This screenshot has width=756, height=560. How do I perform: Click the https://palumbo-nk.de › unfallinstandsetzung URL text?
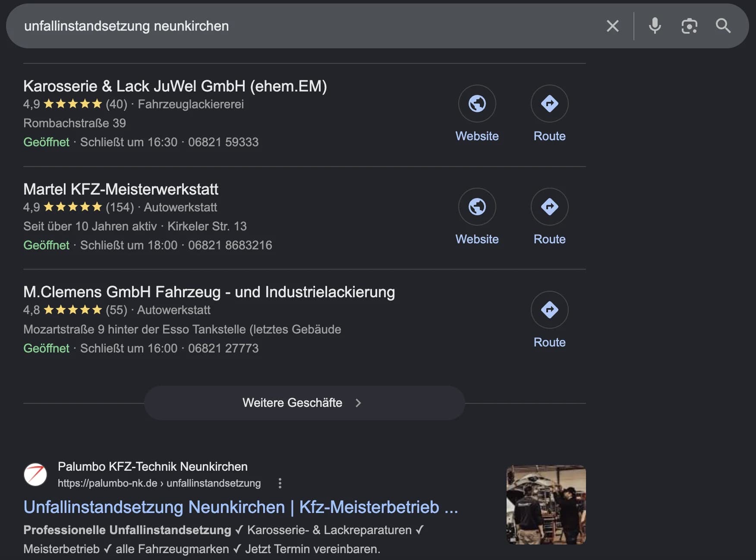coord(159,483)
